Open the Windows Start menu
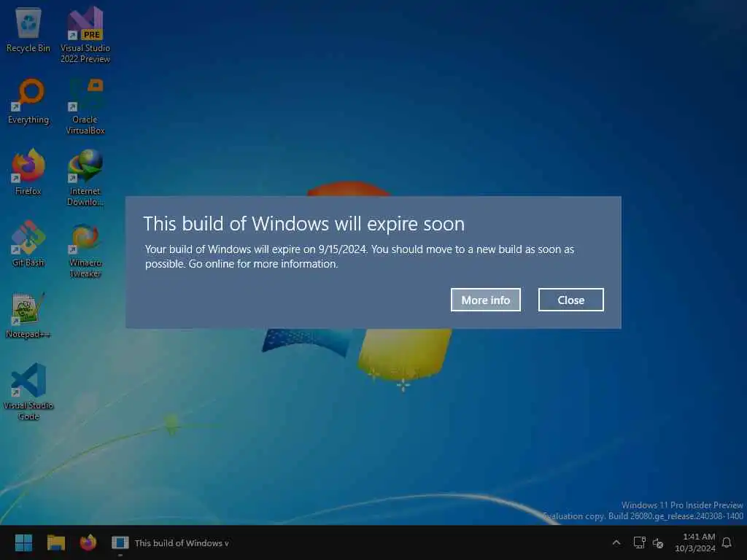The width and height of the screenshot is (747, 560). point(23,542)
